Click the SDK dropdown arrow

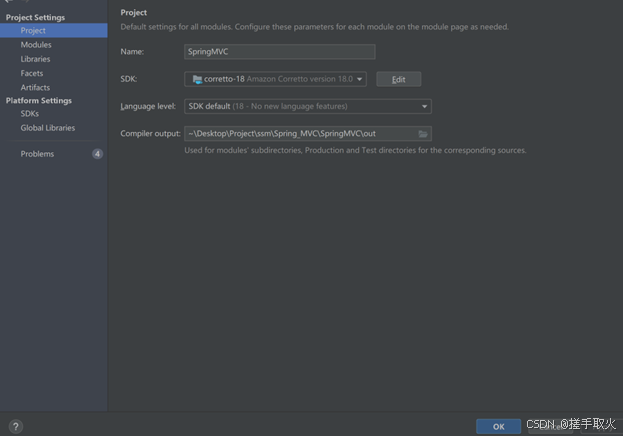[360, 79]
